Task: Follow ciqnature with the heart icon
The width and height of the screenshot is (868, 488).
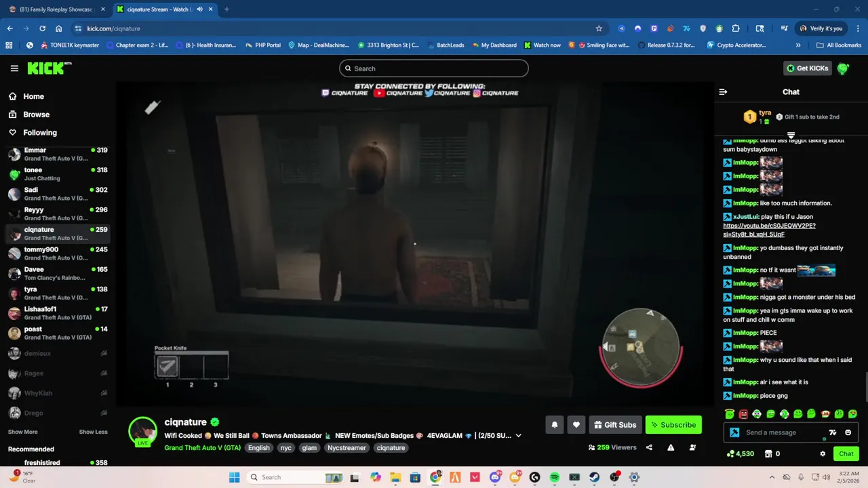Action: 576,425
